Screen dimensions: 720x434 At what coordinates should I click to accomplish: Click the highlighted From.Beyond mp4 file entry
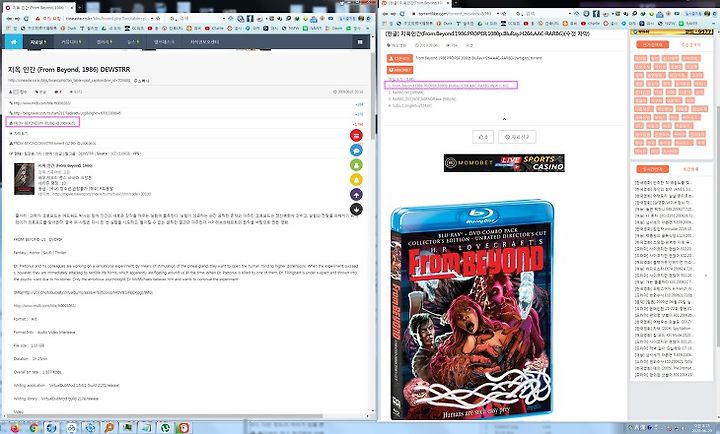(451, 85)
